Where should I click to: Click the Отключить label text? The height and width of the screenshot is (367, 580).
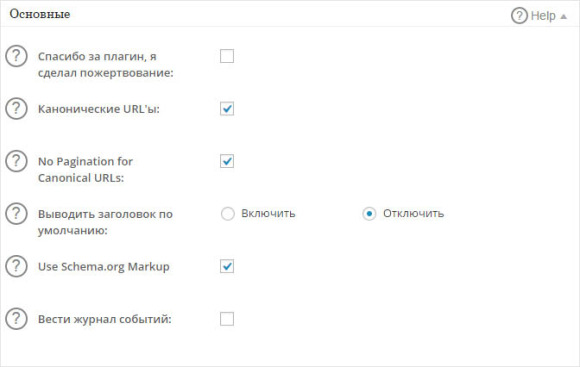413,213
